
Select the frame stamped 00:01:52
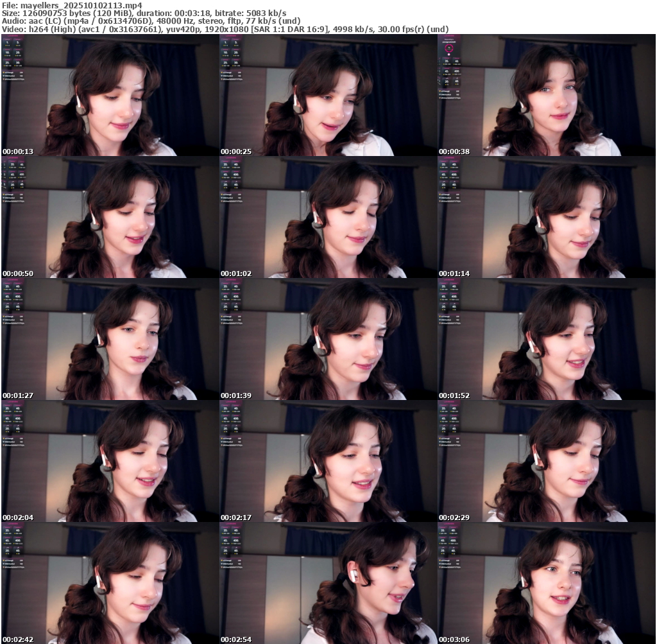(546, 339)
